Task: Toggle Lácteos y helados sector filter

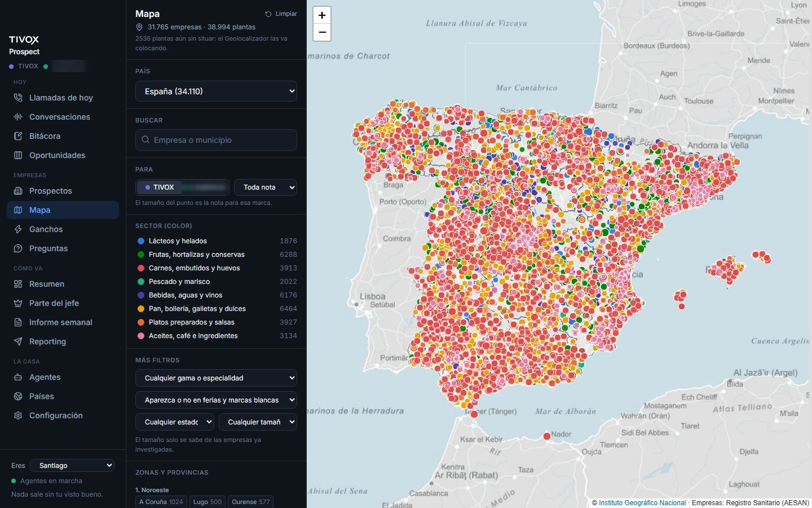Action: [x=216, y=241]
